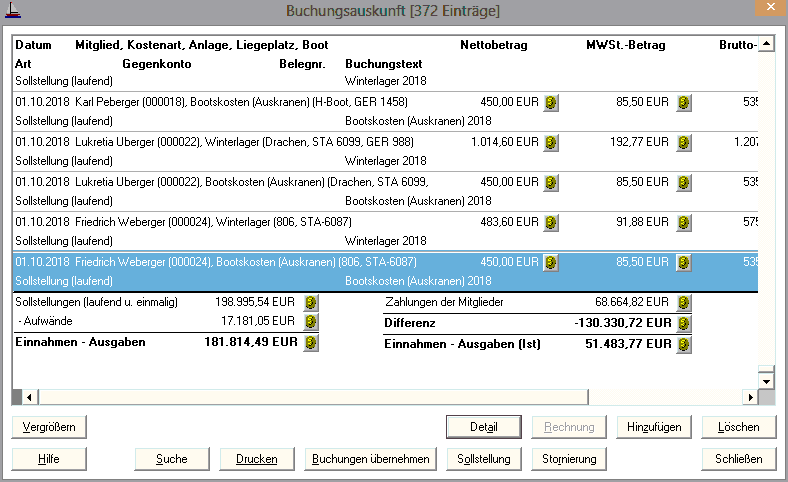Click coin icon next to 1.014,60 EUR net amount

[551, 143]
